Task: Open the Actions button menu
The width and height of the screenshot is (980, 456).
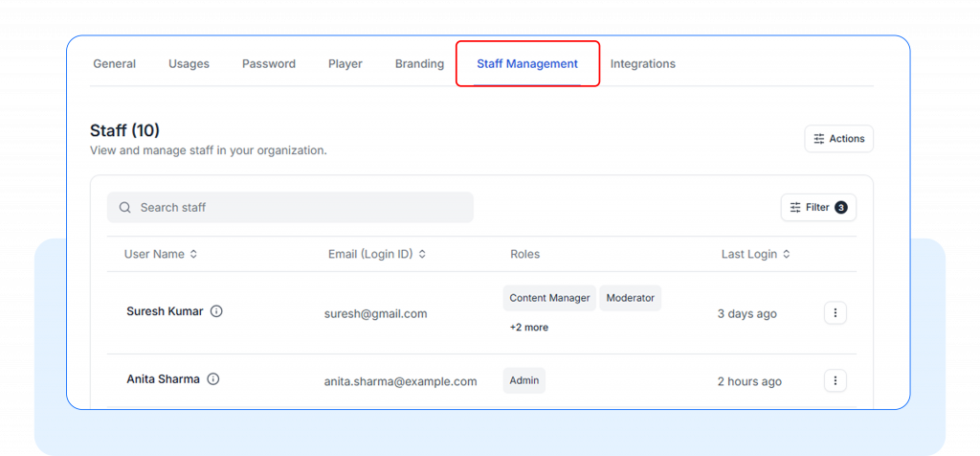Action: pos(838,139)
